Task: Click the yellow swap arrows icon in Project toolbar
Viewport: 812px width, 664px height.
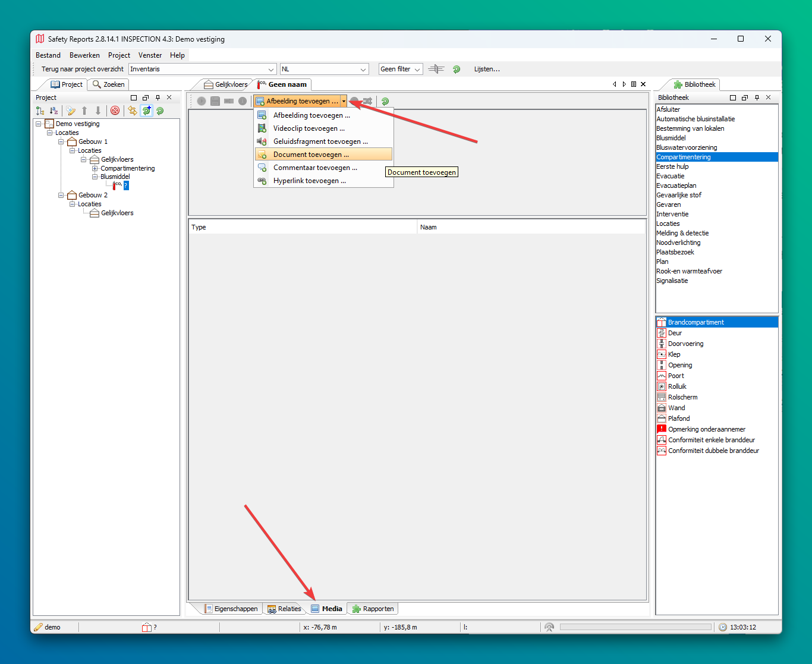Action: pos(133,111)
